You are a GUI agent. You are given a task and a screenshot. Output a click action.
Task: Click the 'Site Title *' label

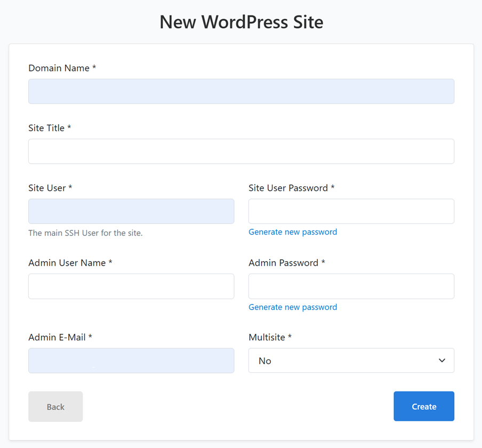(x=50, y=128)
